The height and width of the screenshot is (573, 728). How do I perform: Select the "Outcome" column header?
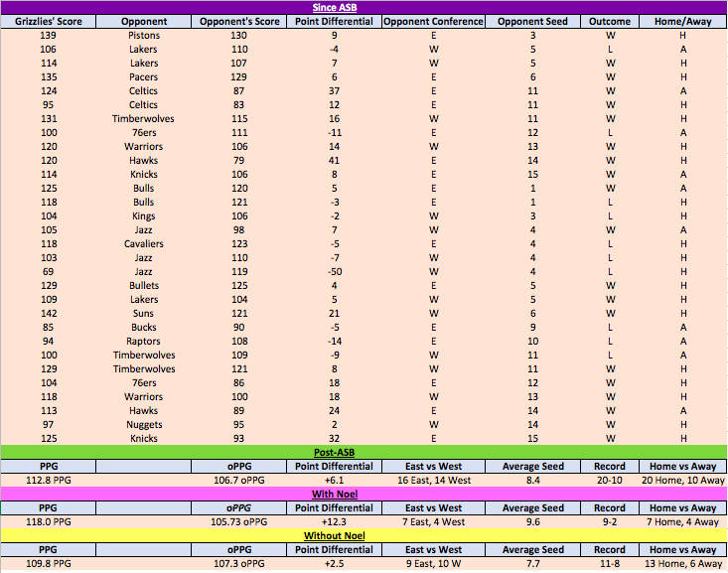click(x=610, y=22)
